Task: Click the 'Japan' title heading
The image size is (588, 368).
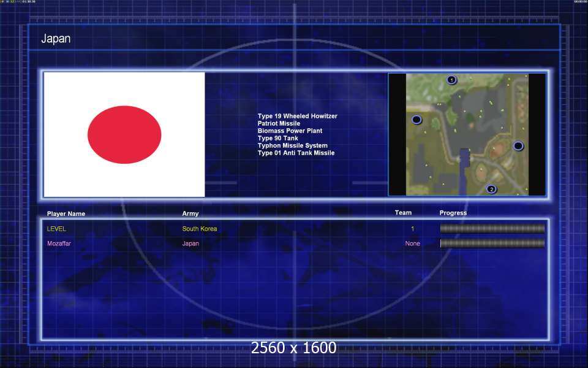Action: 56,39
